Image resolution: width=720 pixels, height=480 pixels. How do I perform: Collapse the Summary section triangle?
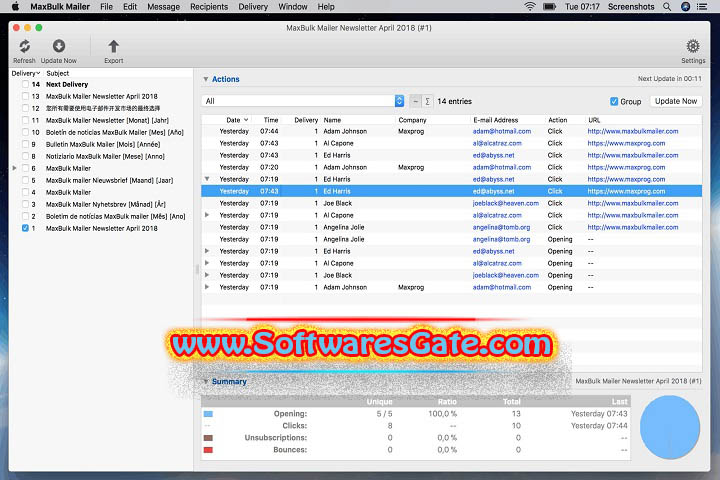[x=206, y=381]
